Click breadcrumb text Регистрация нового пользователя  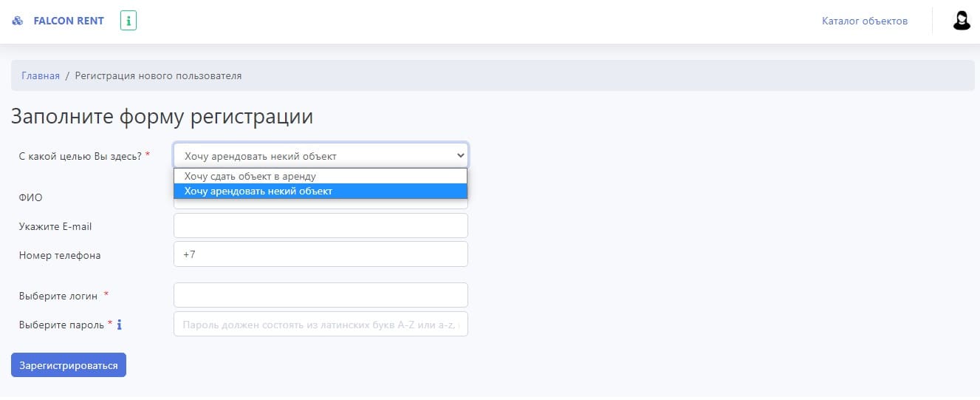pos(158,75)
